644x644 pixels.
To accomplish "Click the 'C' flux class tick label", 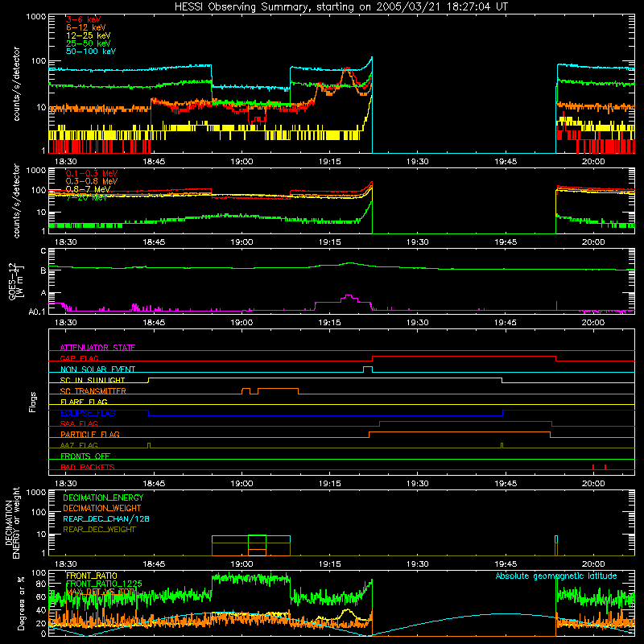I will (43, 250).
